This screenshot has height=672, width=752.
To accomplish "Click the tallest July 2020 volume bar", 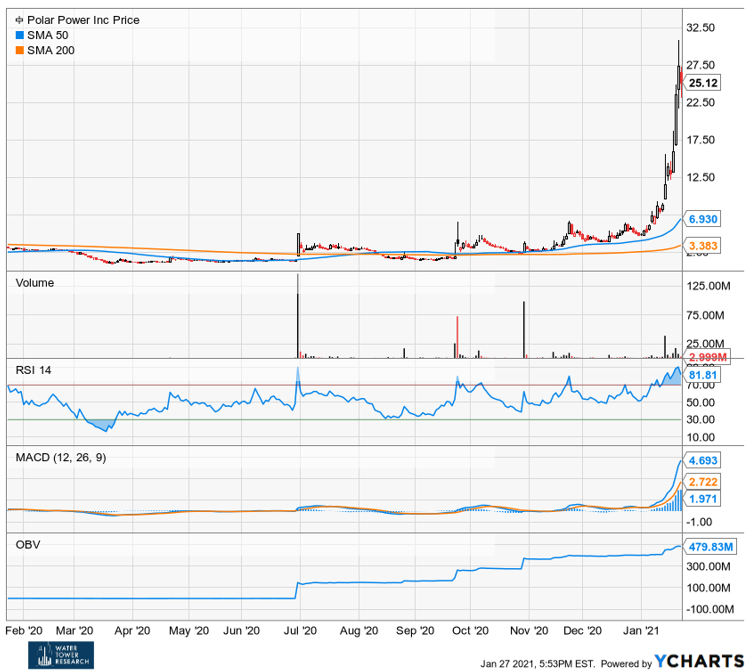I will 298,316.
